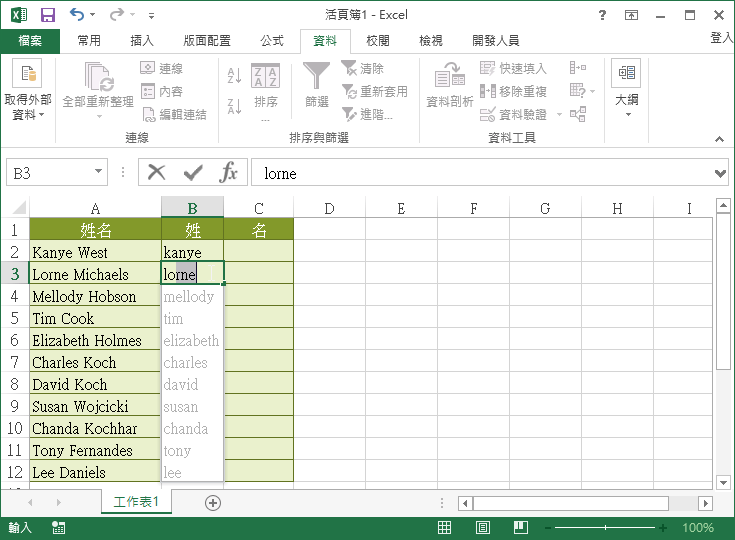
Task: Click the 資料驗證 data validation icon
Action: point(488,114)
